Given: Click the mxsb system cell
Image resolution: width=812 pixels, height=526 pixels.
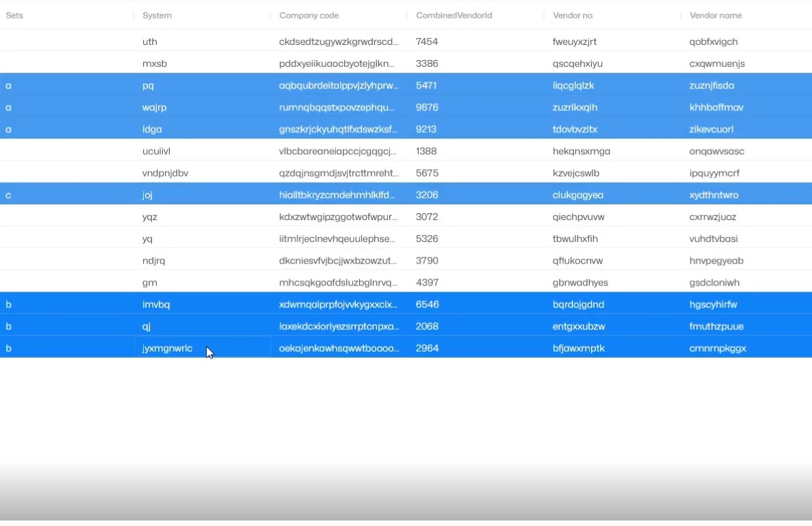Looking at the screenshot, I should click(x=155, y=63).
